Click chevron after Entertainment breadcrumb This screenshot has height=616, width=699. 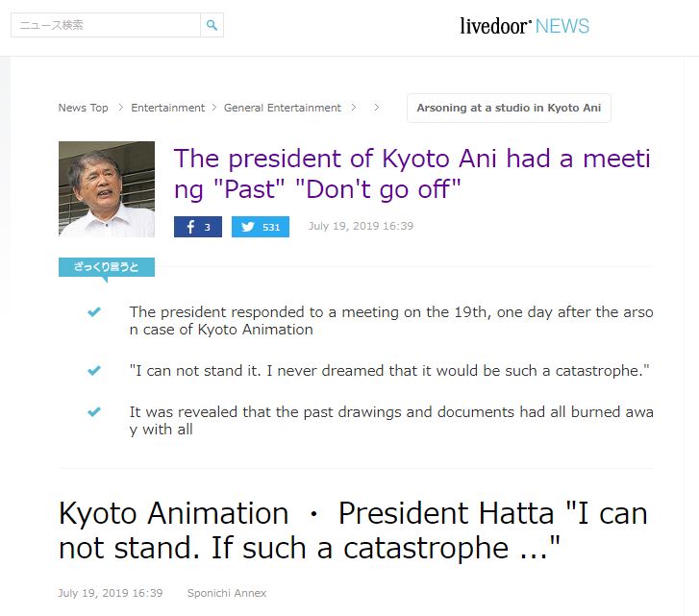pos(214,108)
